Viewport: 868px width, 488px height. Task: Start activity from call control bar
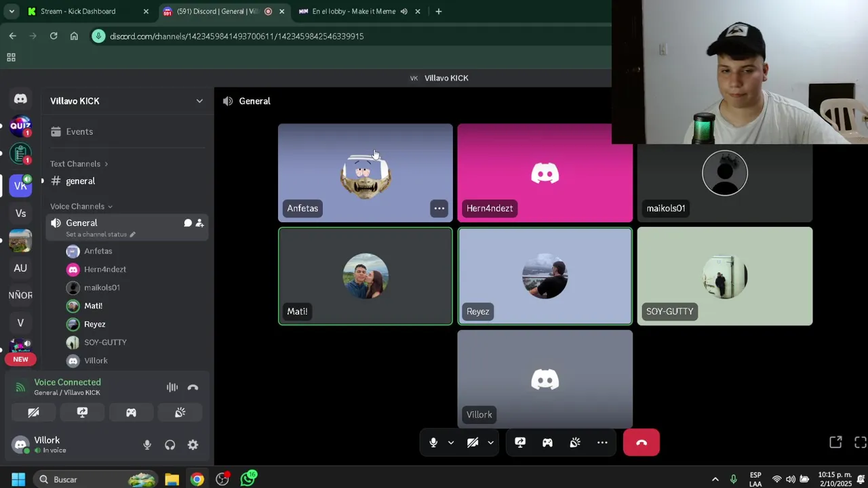pos(547,443)
